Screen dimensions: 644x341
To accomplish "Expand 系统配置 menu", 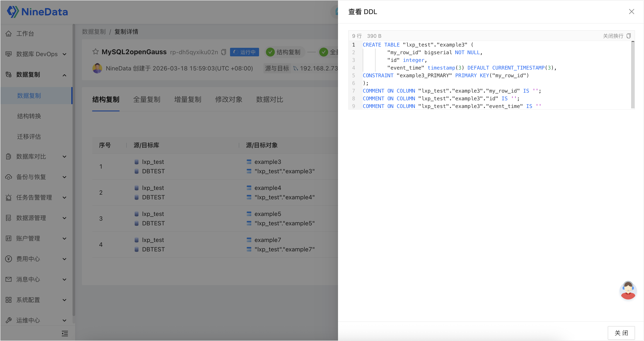I will [x=64, y=300].
